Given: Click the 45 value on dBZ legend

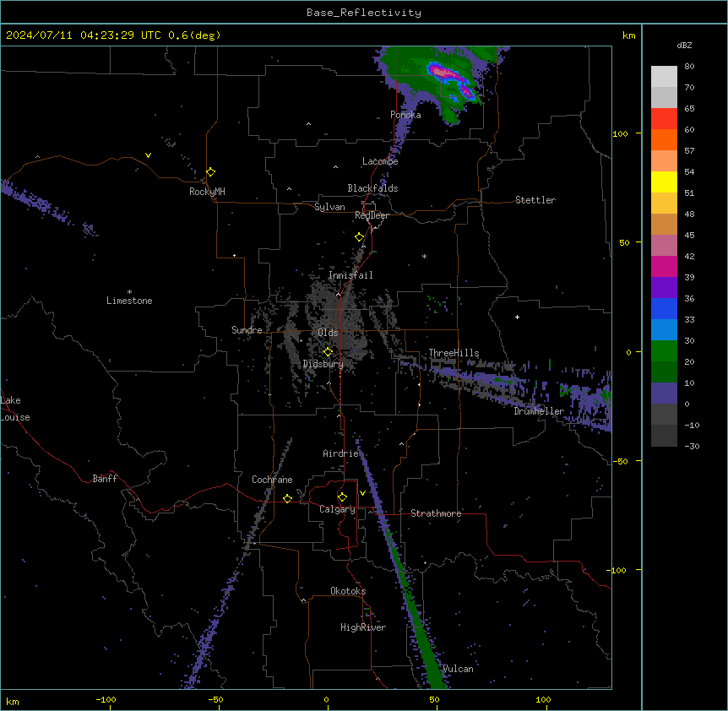Looking at the screenshot, I should coord(689,235).
